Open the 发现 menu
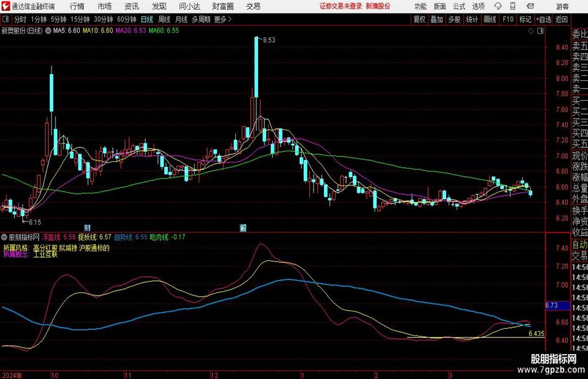 (159, 6)
